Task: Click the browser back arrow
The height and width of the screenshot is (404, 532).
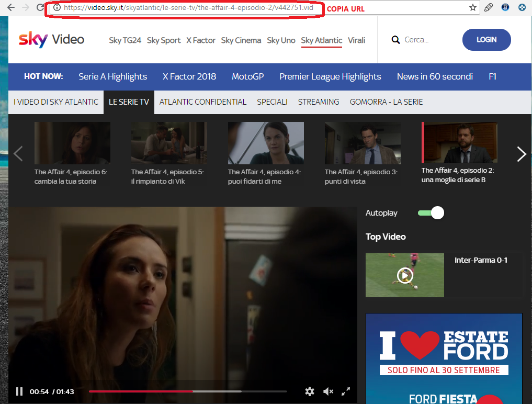Action: pos(11,7)
